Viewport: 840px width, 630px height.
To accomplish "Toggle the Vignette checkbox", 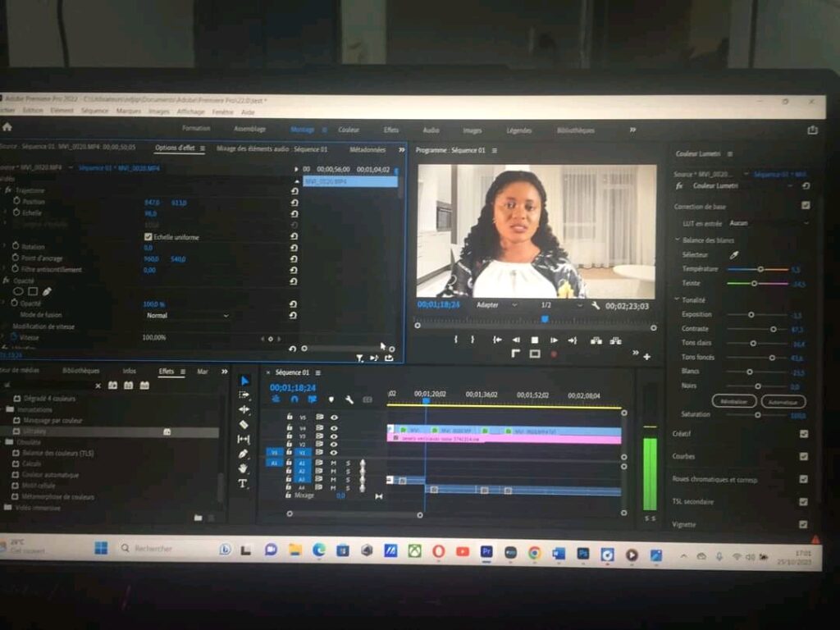I will pos(803,525).
